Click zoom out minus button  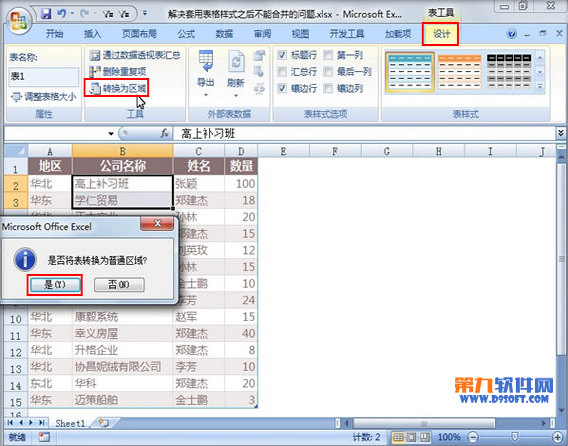tap(473, 437)
